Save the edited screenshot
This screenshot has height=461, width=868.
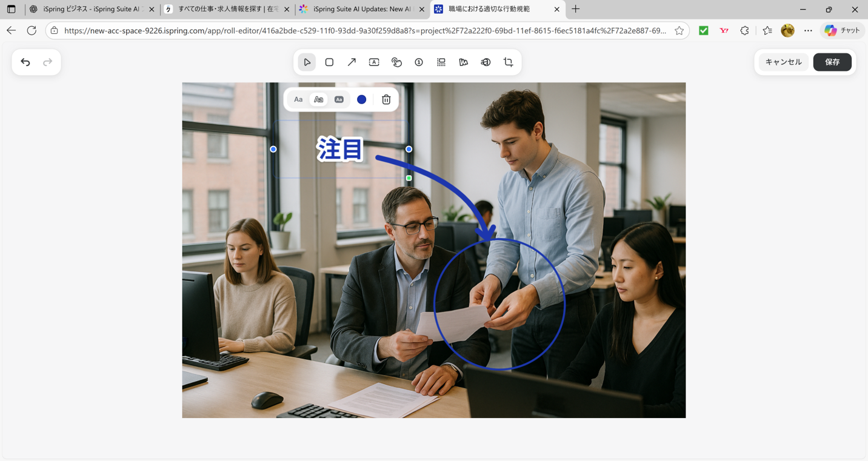(832, 62)
